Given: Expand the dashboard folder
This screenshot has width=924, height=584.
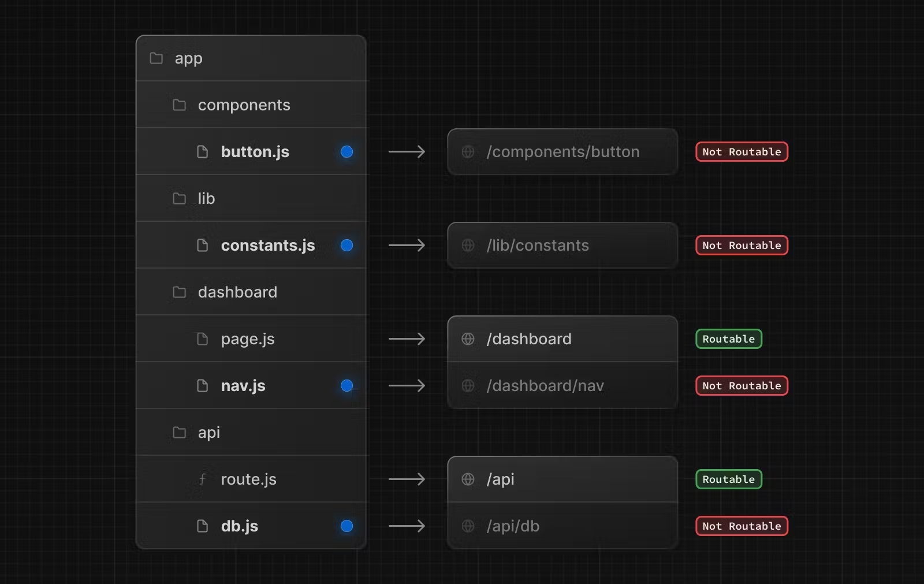Looking at the screenshot, I should tap(238, 292).
